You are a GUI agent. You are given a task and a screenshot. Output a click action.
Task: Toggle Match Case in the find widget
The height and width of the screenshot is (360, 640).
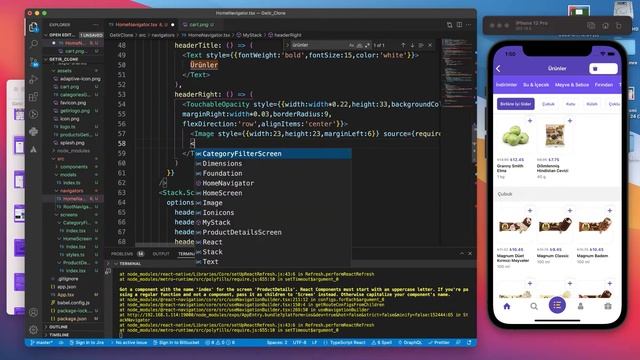tap(351, 45)
